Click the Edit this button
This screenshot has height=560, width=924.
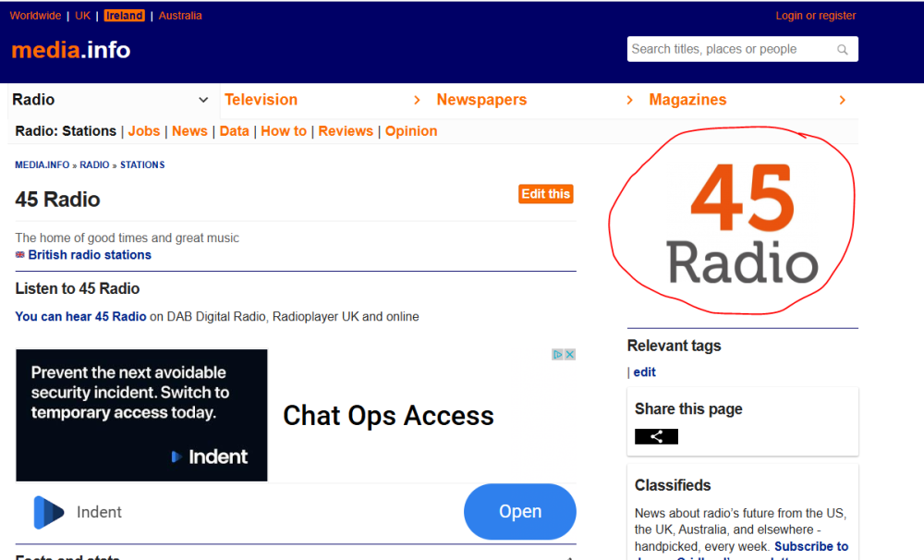[546, 194]
